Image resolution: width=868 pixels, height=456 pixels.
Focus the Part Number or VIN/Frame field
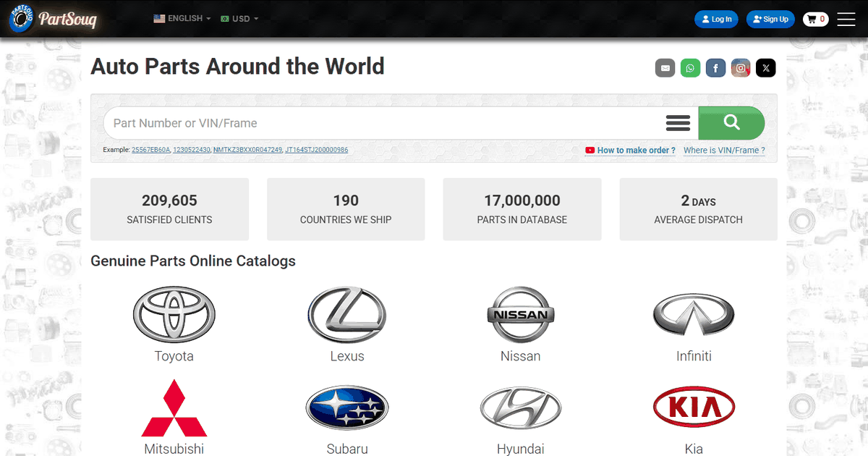383,123
